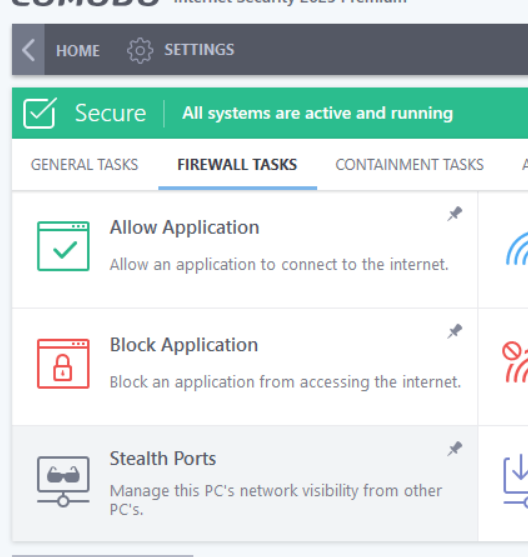Open the Settings gear icon
The width and height of the screenshot is (528, 557).
(x=140, y=50)
